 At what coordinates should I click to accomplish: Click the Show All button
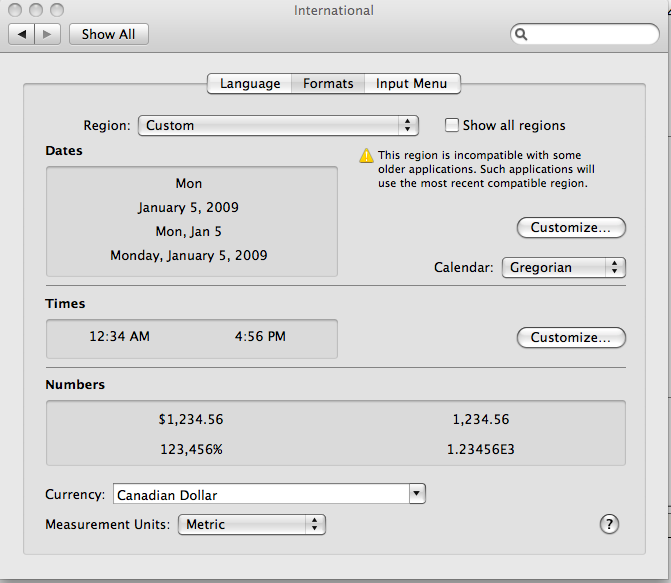pos(109,34)
